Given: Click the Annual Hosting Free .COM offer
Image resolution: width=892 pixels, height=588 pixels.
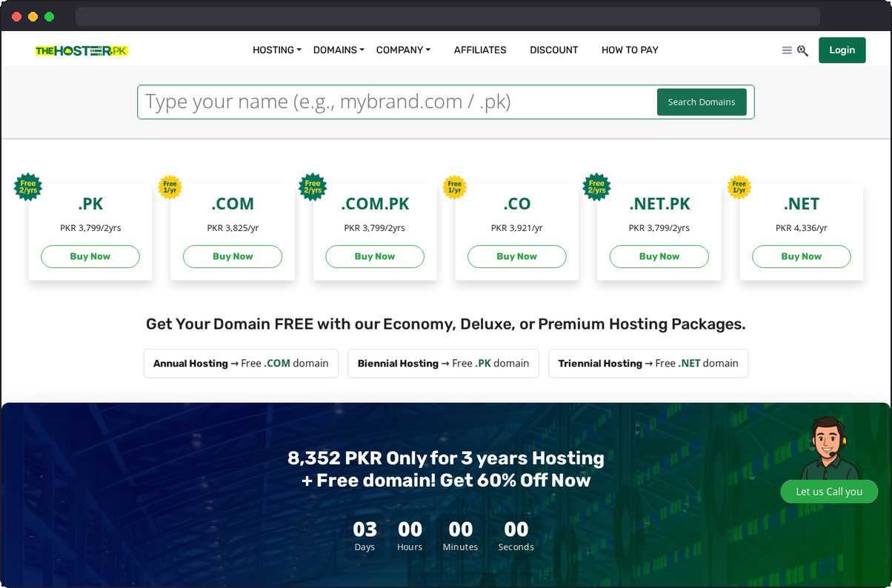Looking at the screenshot, I should pos(241,363).
